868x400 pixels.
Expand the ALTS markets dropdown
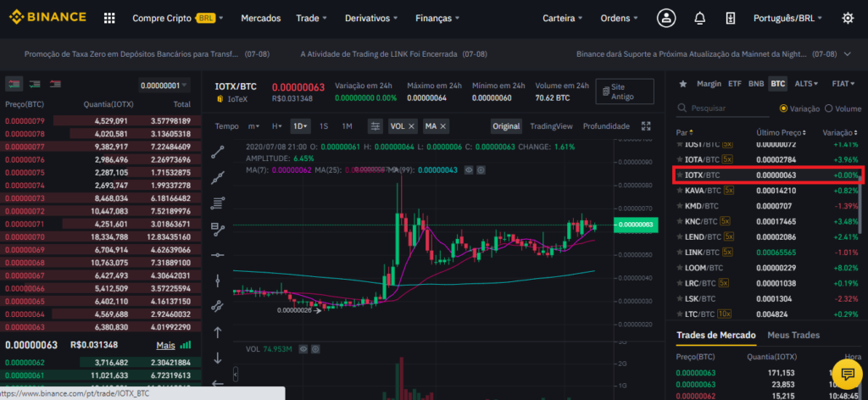806,84
